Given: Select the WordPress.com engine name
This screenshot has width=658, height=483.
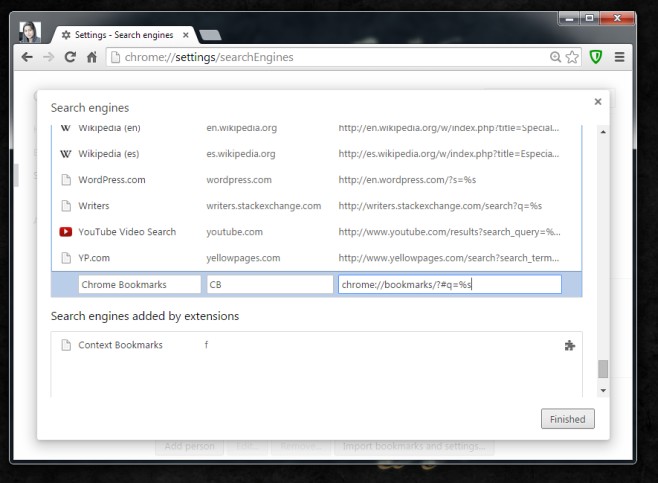Looking at the screenshot, I should (112, 180).
